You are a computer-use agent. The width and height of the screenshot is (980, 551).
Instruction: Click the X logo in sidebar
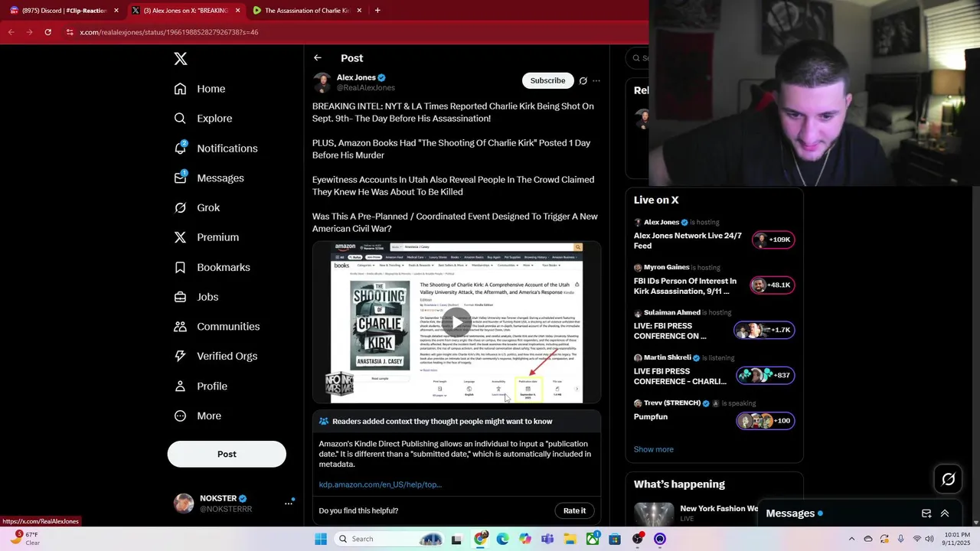pos(180,59)
